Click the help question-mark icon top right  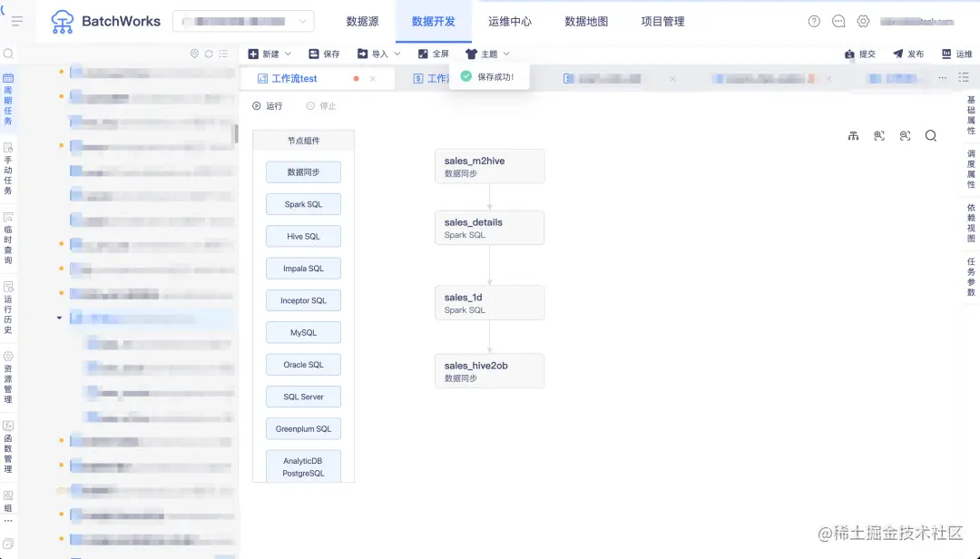(814, 21)
